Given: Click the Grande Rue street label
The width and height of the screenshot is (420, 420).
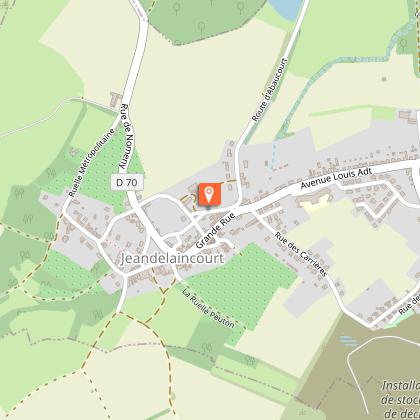Looking at the screenshot, I should pos(215,231).
